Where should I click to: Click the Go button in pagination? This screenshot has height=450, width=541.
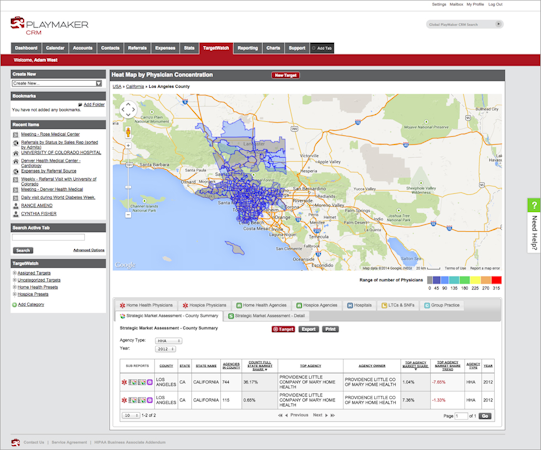(485, 416)
